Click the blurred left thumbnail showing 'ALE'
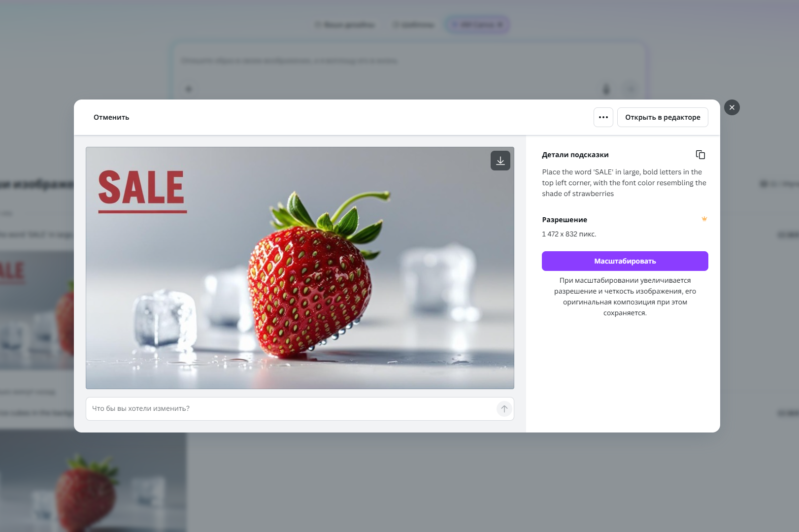This screenshot has height=532, width=799. pyautogui.click(x=37, y=310)
